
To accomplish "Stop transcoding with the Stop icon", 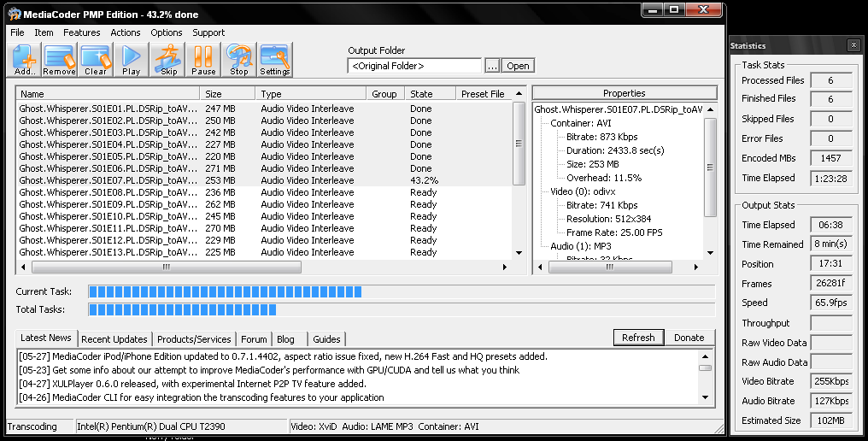I will point(239,60).
